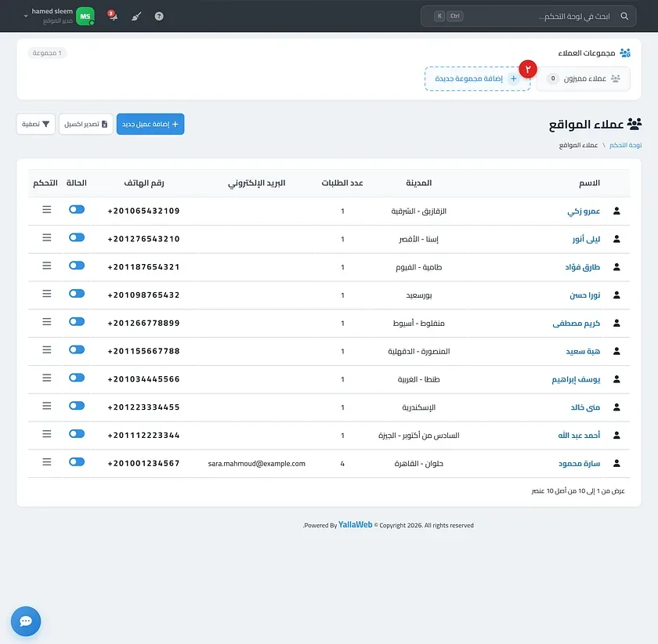Toggle status switch for يوسف إبراهيم
This screenshot has width=658, height=644.
click(77, 378)
